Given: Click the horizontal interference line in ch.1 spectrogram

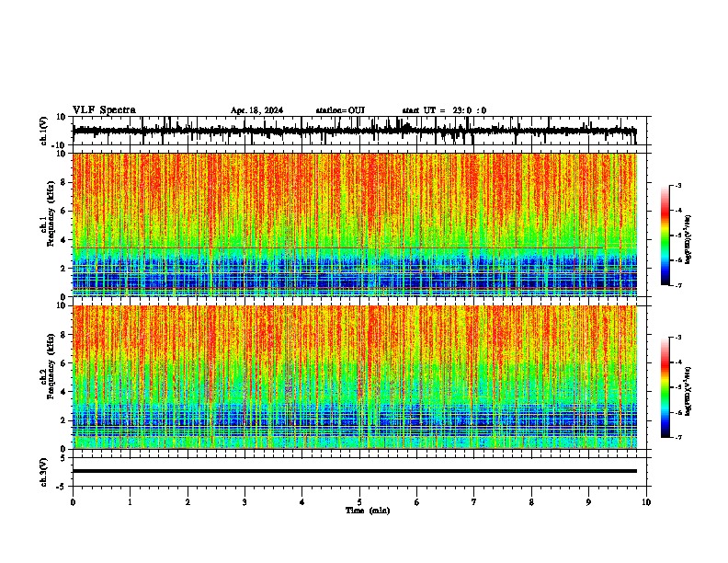Looking at the screenshot, I should pos(355,247).
